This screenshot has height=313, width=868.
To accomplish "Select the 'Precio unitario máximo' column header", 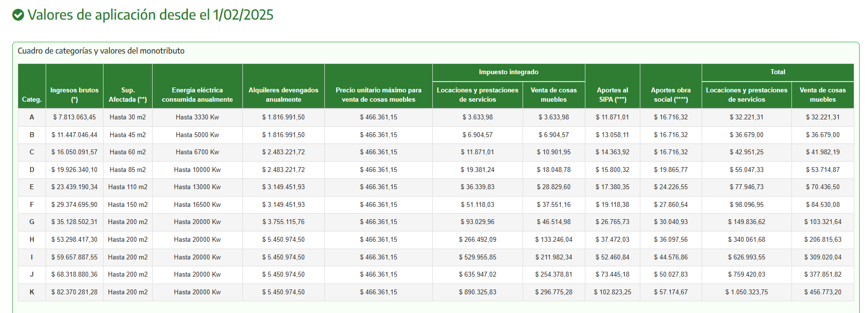I will [x=378, y=94].
